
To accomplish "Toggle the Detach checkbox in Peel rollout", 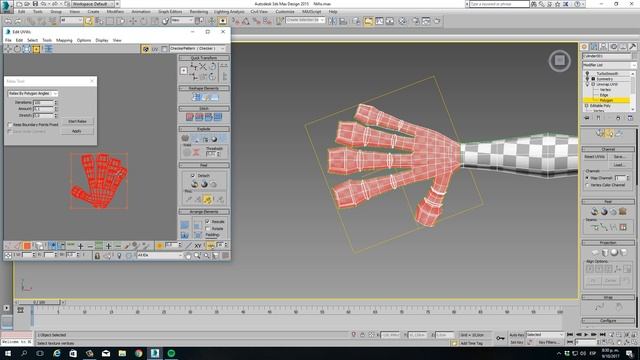I will click(193, 176).
